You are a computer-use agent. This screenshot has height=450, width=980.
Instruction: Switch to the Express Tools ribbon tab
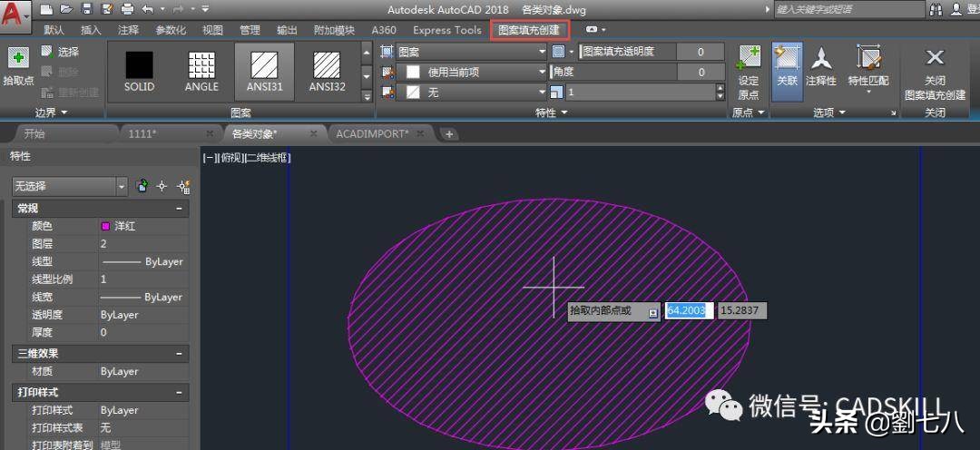[x=446, y=30]
